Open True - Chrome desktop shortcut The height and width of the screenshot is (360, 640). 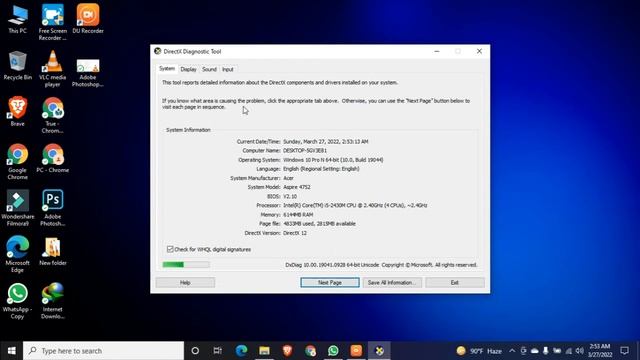pyautogui.click(x=53, y=115)
